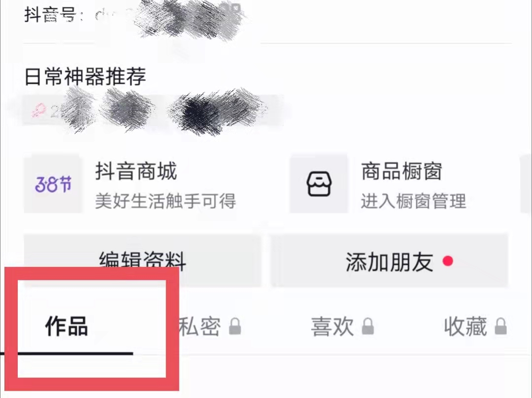Image resolution: width=532 pixels, height=398 pixels.
Task: Tap the lock icon next to 收藏
Action: click(500, 327)
